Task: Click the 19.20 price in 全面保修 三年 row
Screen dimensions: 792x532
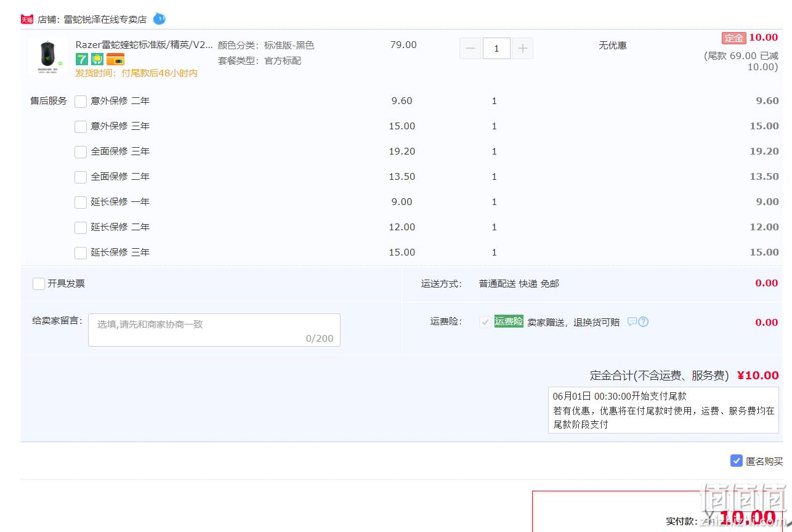Action: pyautogui.click(x=402, y=151)
